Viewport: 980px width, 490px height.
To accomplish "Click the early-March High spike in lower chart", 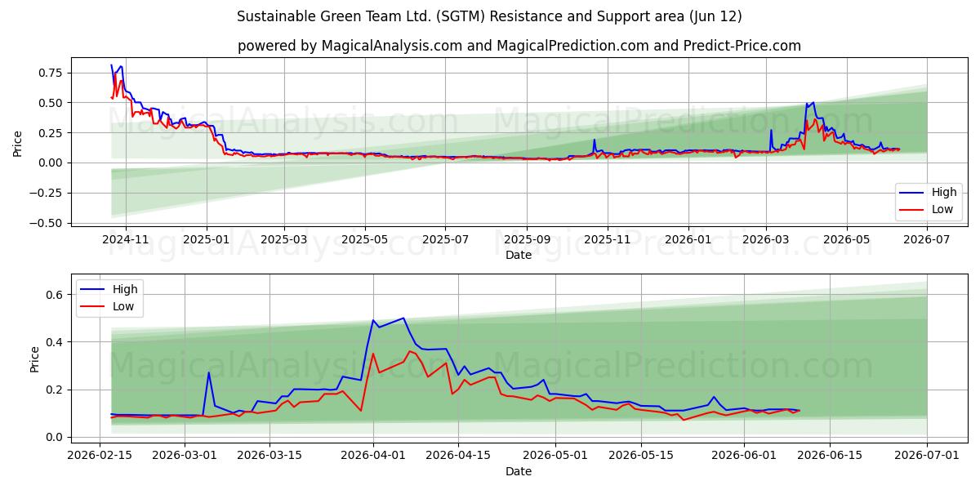I will pyautogui.click(x=208, y=372).
